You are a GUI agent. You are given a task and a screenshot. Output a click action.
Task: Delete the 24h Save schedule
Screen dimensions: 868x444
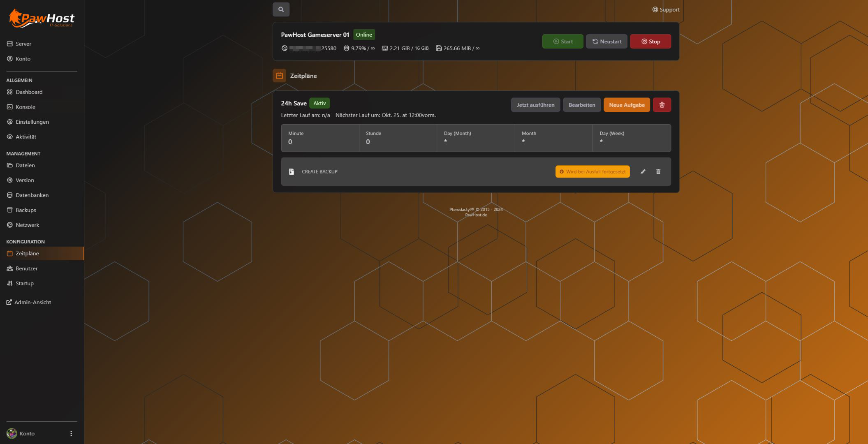coord(662,105)
